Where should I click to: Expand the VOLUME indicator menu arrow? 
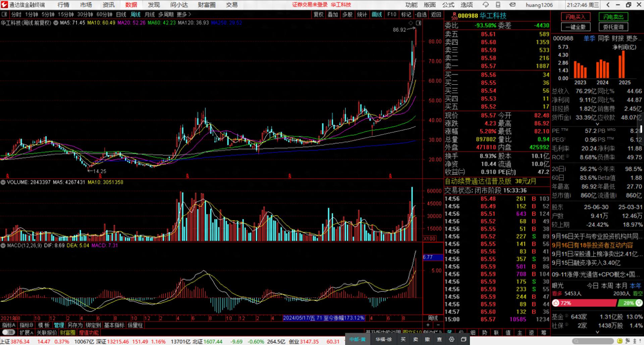pos(3,182)
